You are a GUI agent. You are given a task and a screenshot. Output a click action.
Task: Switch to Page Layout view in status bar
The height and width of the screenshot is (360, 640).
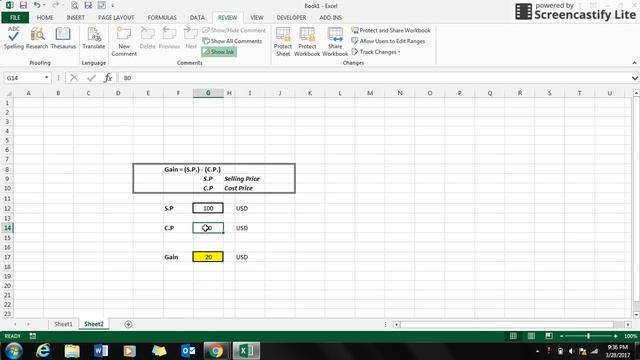[x=531, y=336]
